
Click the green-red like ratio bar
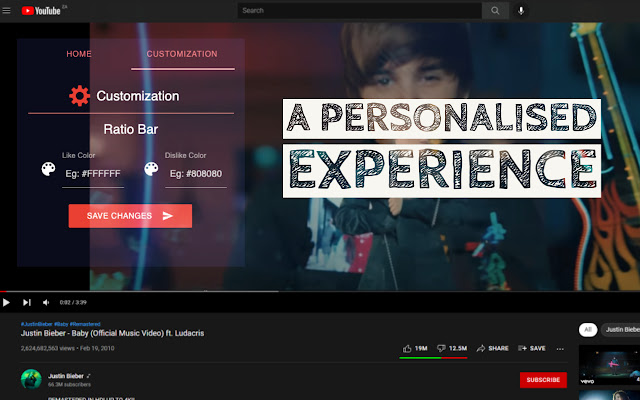tap(433, 358)
